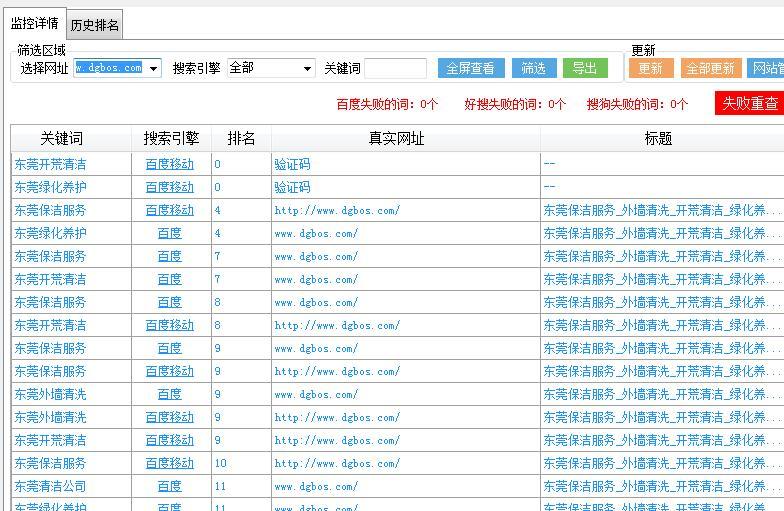Click the 全屏查看 button
Image resolution: width=784 pixels, height=511 pixels.
click(471, 68)
